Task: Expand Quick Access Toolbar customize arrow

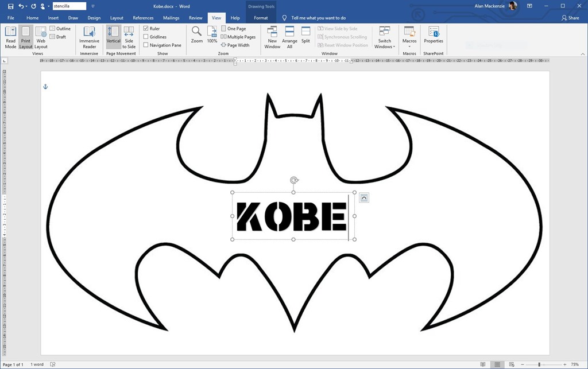Action: pos(93,6)
